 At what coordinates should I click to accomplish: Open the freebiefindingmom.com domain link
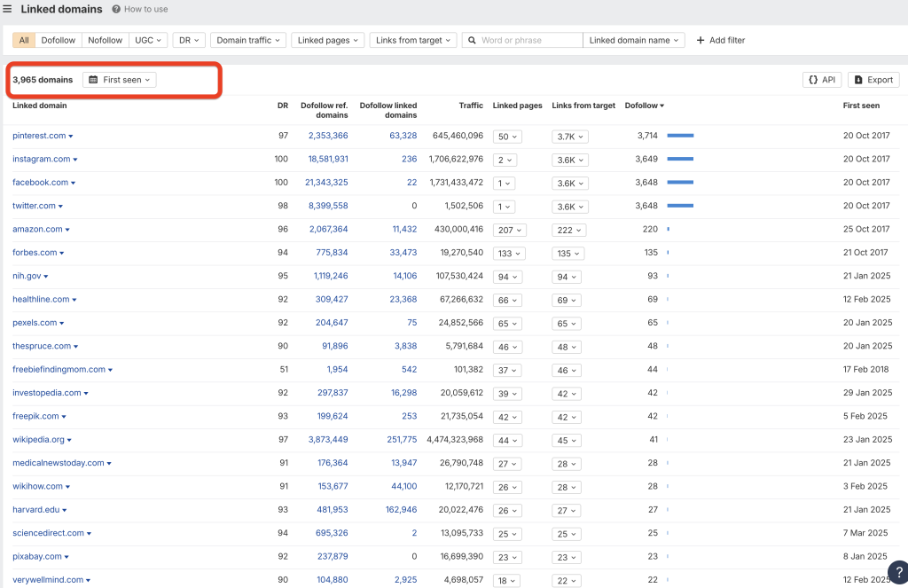[x=59, y=370]
